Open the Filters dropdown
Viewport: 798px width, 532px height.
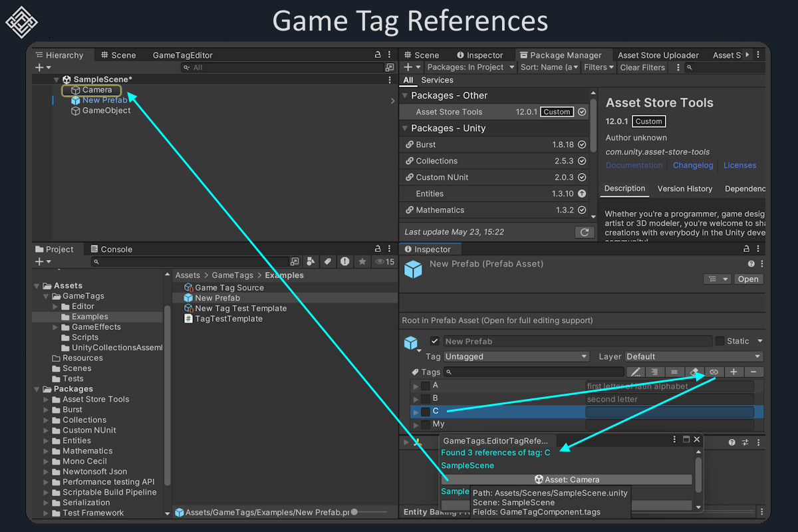click(599, 67)
